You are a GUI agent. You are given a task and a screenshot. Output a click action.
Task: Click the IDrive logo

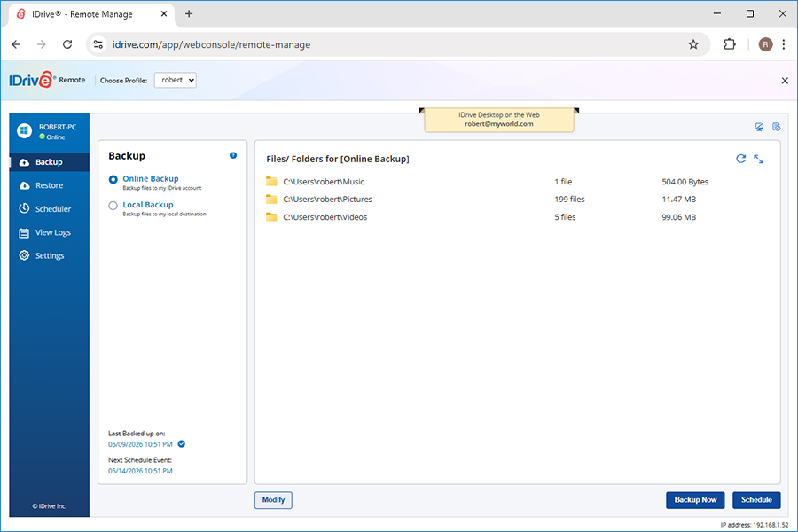(x=33, y=80)
